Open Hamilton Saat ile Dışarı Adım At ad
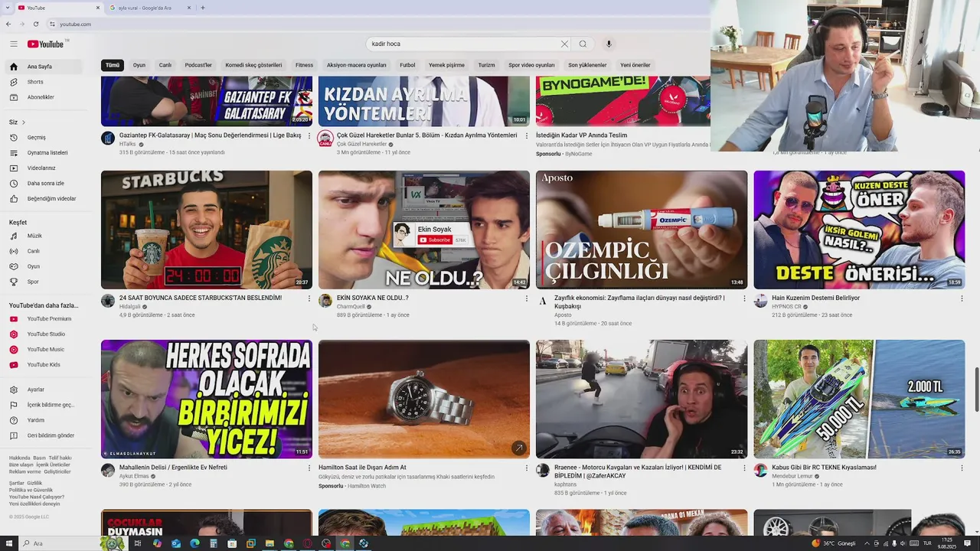The width and height of the screenshot is (980, 551). point(362,468)
